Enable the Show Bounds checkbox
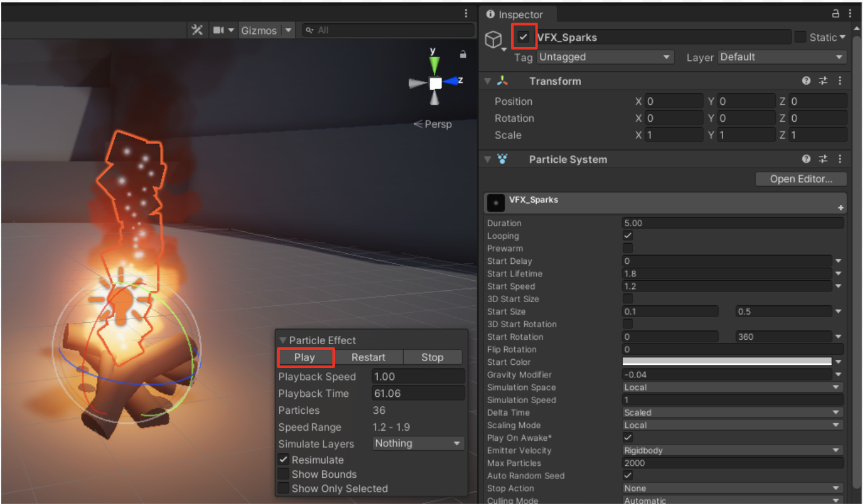This screenshot has height=504, width=863. [x=283, y=475]
